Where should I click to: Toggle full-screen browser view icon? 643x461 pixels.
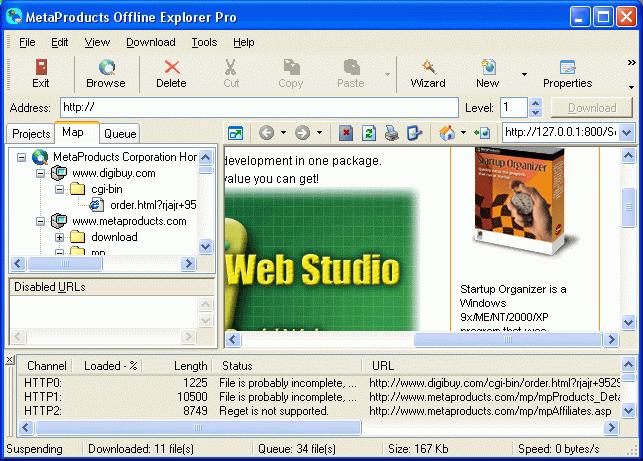(236, 133)
